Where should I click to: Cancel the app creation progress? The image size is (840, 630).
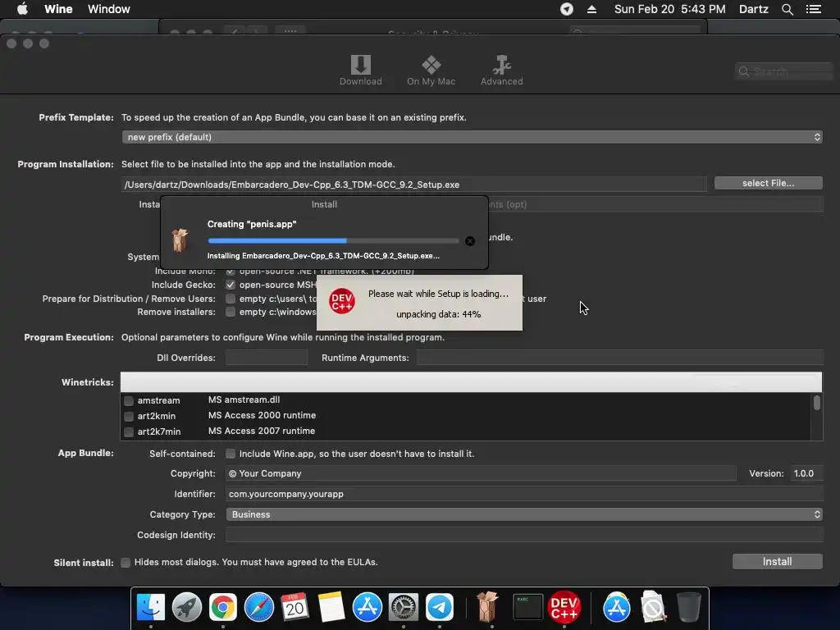click(470, 241)
